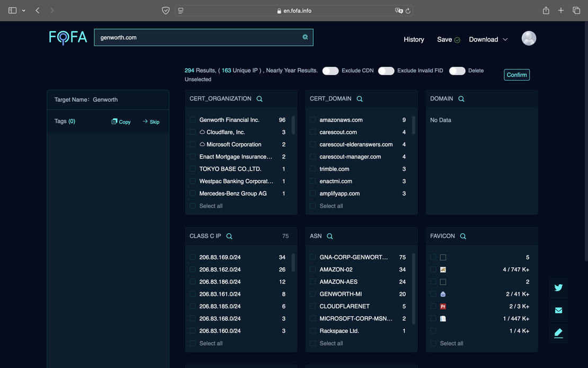
Task: Click the CERT_ORGANIZATION search magnifier icon
Action: (x=260, y=99)
